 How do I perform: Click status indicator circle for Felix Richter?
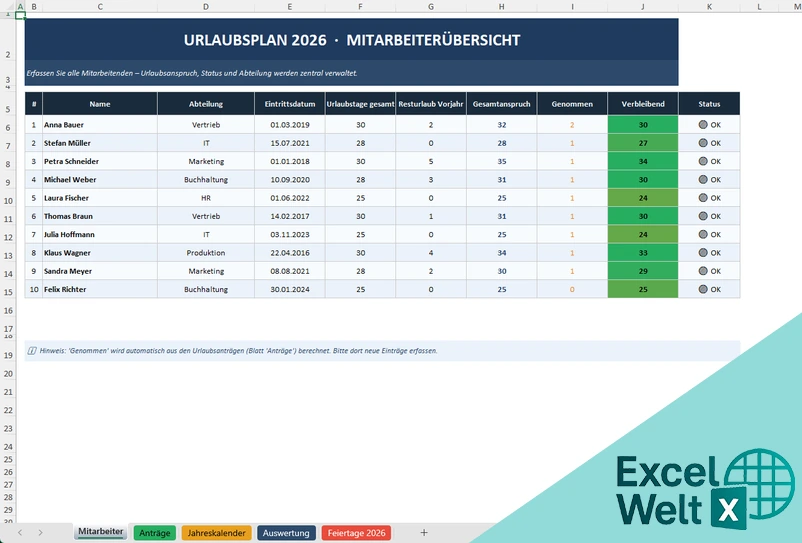(703, 289)
